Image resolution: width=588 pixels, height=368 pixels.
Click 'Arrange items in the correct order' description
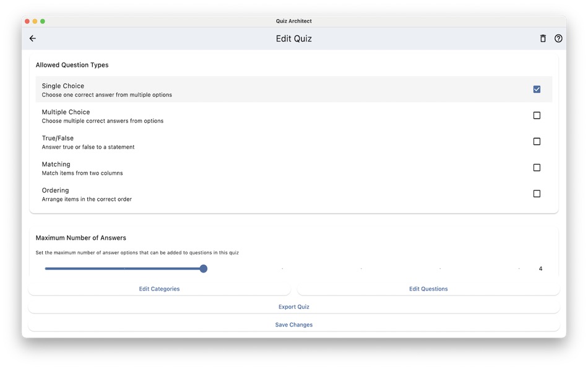[87, 199]
